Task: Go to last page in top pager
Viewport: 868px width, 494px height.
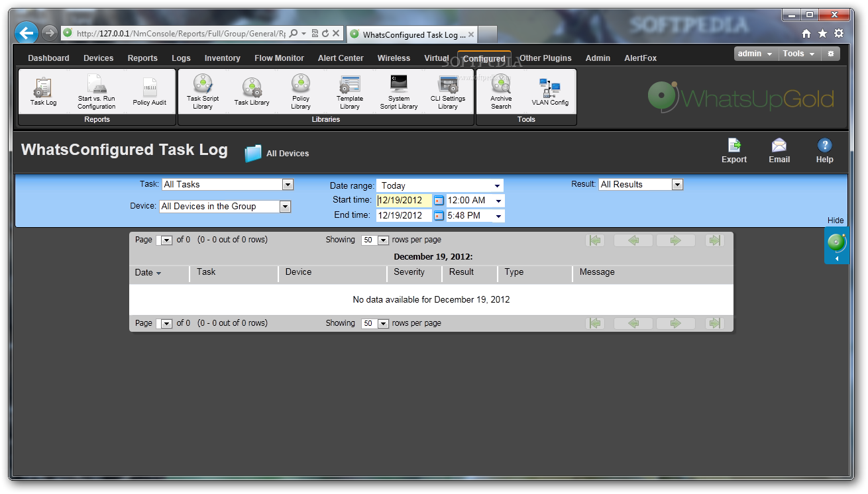Action: click(714, 240)
